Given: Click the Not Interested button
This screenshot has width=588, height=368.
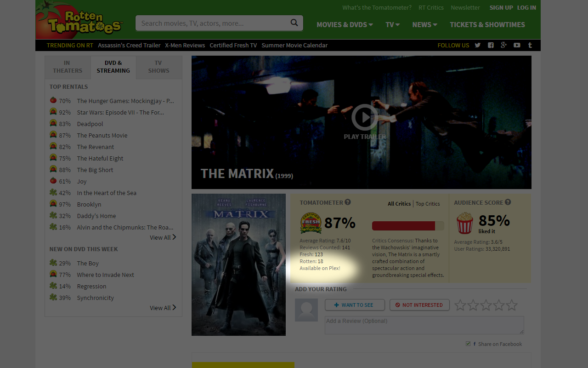Looking at the screenshot, I should [x=419, y=305].
